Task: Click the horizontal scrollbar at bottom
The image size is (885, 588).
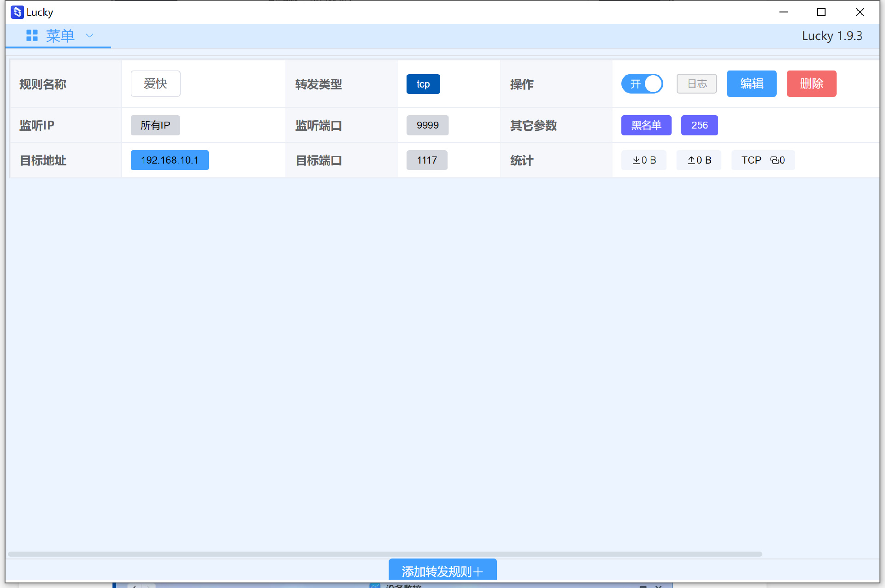Action: pyautogui.click(x=385, y=554)
